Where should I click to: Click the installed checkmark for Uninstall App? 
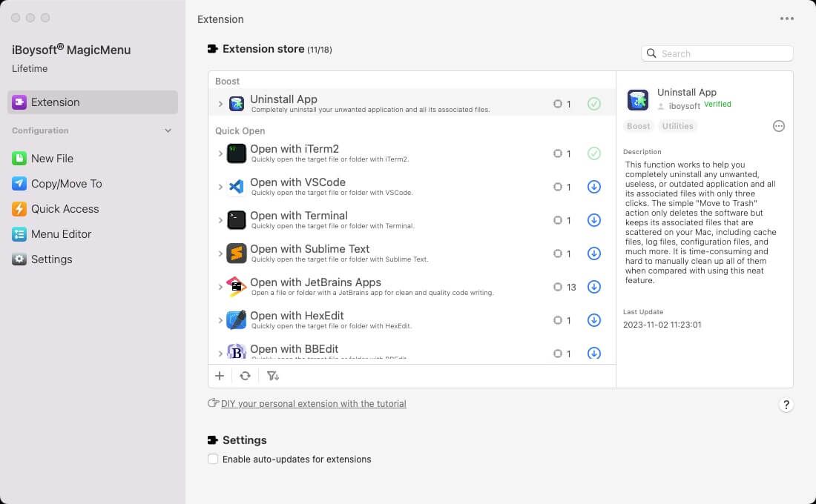[x=593, y=104]
